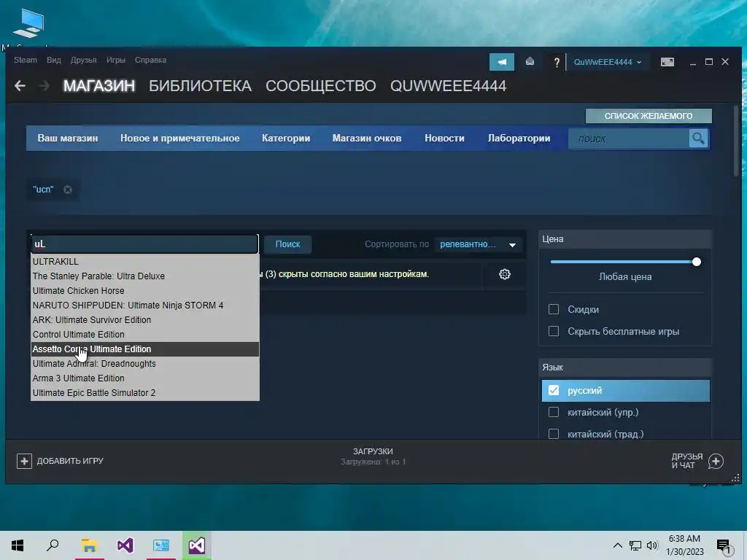Screen dimensions: 747x560
Task: Select ARK: Ultimate Survivor Edition
Action: click(145, 320)
